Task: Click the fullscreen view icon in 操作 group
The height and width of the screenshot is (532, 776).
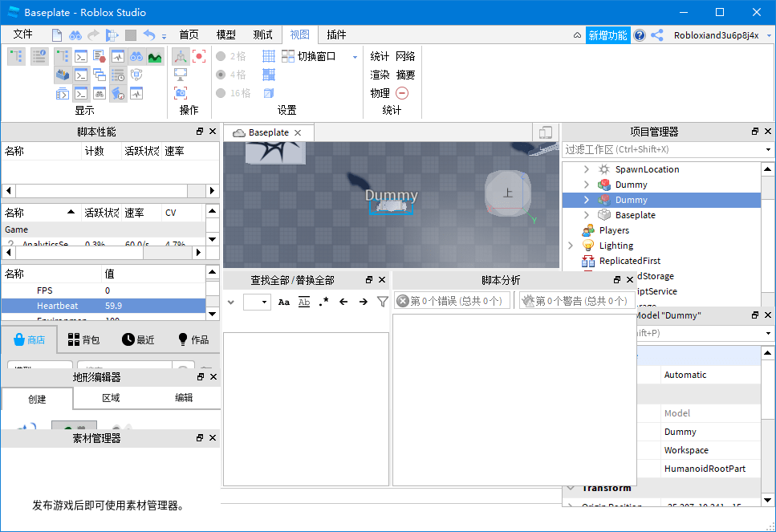Action: pyautogui.click(x=180, y=74)
